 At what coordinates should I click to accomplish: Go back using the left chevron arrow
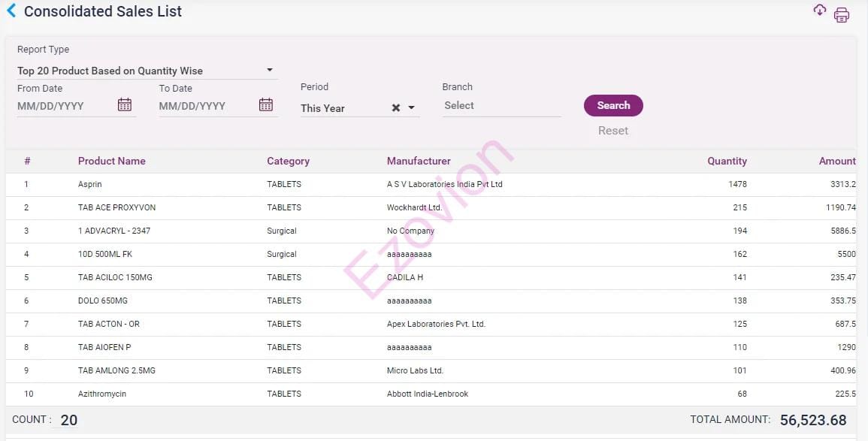coord(11,11)
